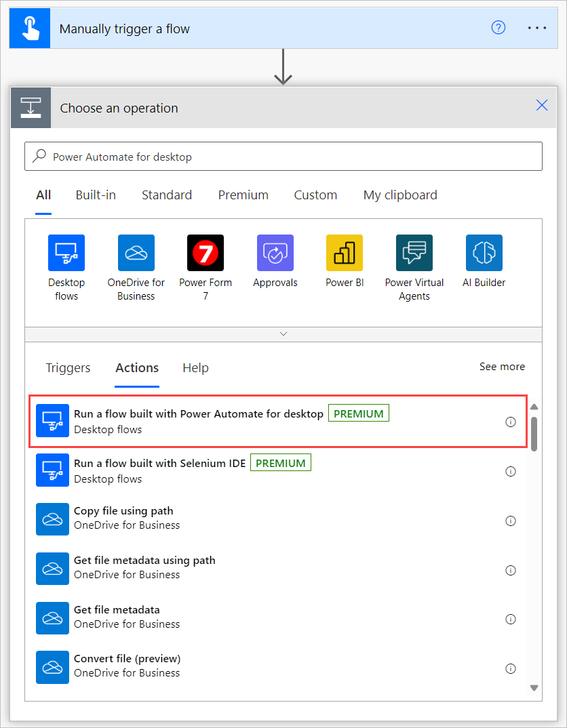Show info for Power Automate for desktop action

510,422
